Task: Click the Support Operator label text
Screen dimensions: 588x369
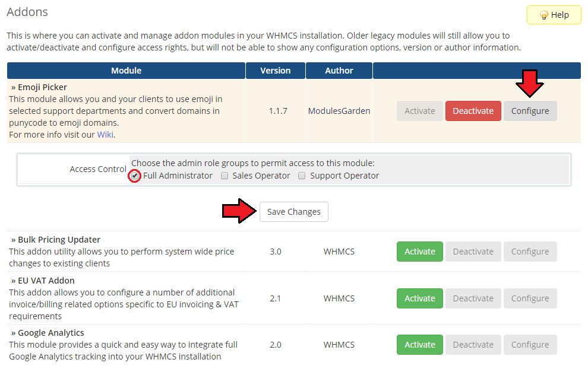Action: click(x=344, y=176)
